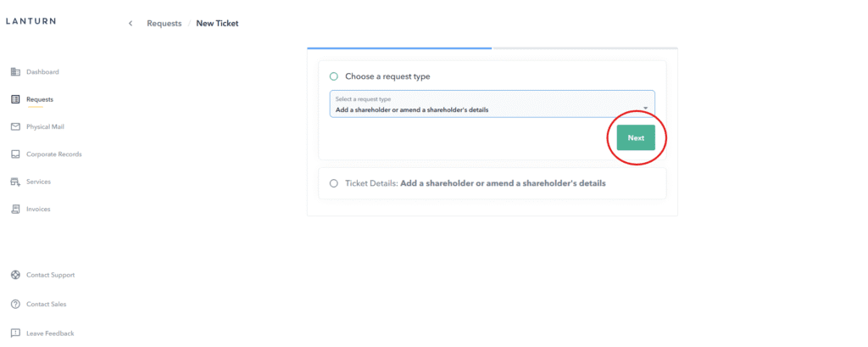Select the Ticket Details step circle
The width and height of the screenshot is (868, 347).
(x=334, y=183)
